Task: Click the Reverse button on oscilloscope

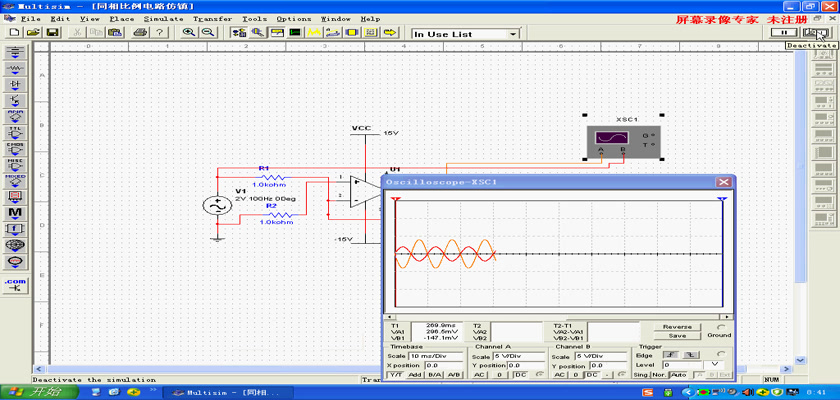Action: tap(677, 327)
